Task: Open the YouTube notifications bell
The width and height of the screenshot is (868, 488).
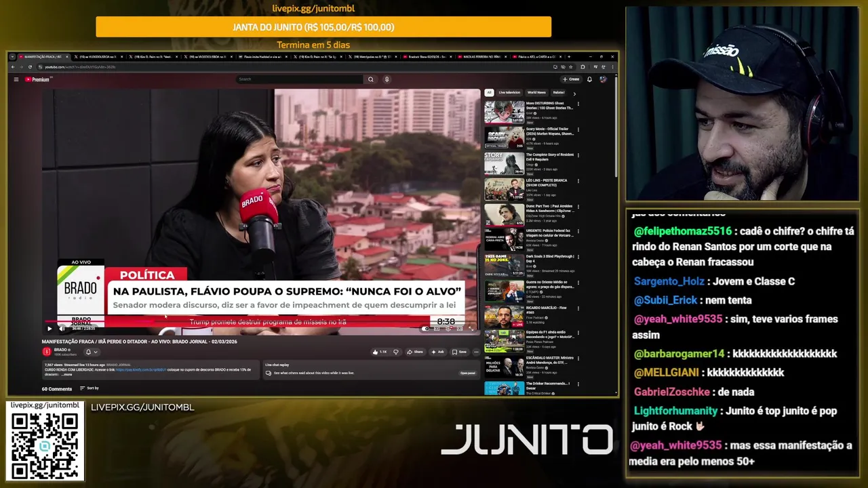Action: 589,79
